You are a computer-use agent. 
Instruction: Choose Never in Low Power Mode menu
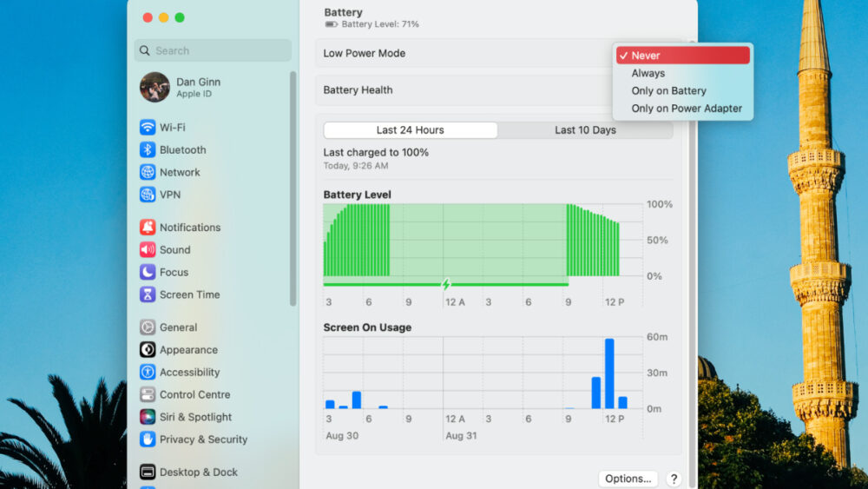point(682,56)
